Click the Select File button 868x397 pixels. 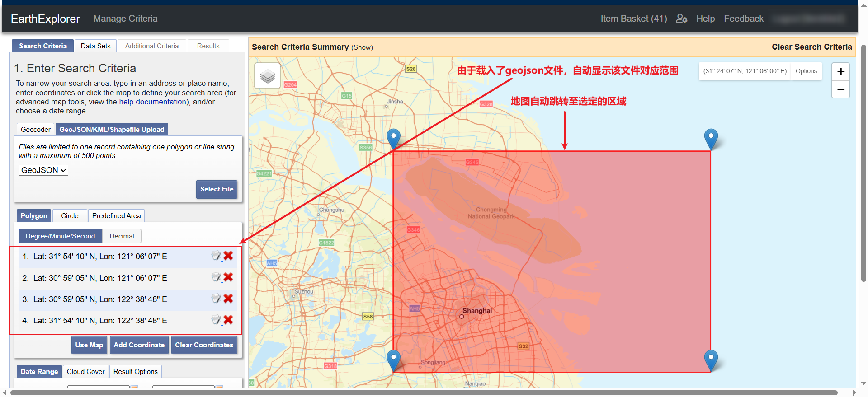(217, 189)
